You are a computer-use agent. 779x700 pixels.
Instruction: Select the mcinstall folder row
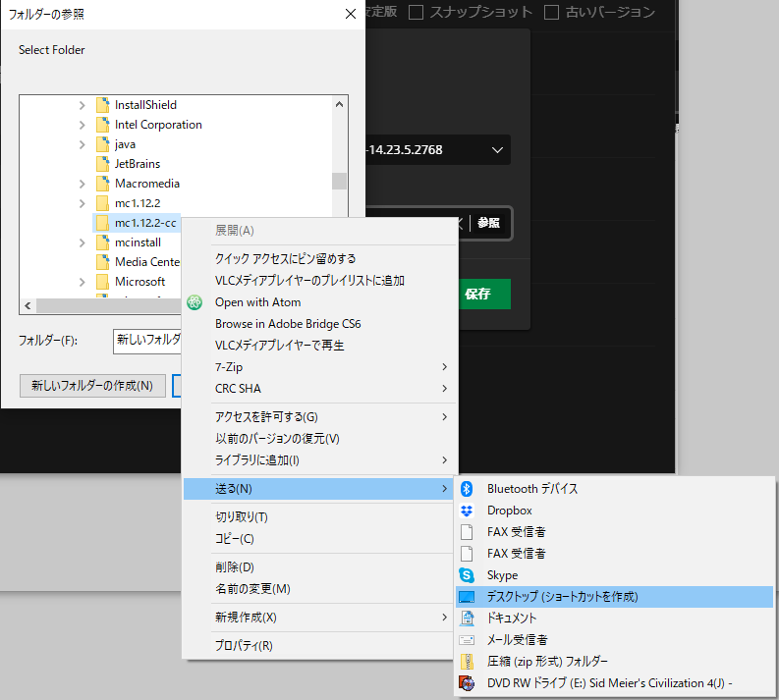[x=139, y=242]
